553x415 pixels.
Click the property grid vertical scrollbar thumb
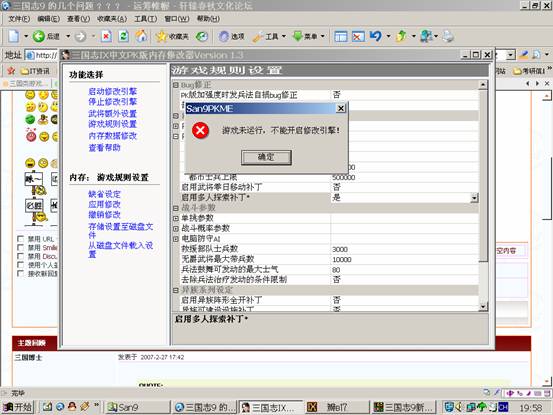pos(483,175)
